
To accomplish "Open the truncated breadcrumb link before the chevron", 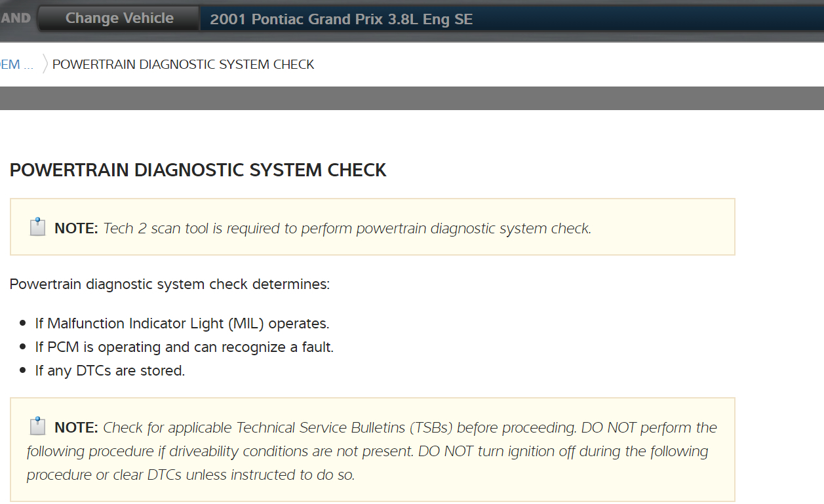I will coord(16,64).
